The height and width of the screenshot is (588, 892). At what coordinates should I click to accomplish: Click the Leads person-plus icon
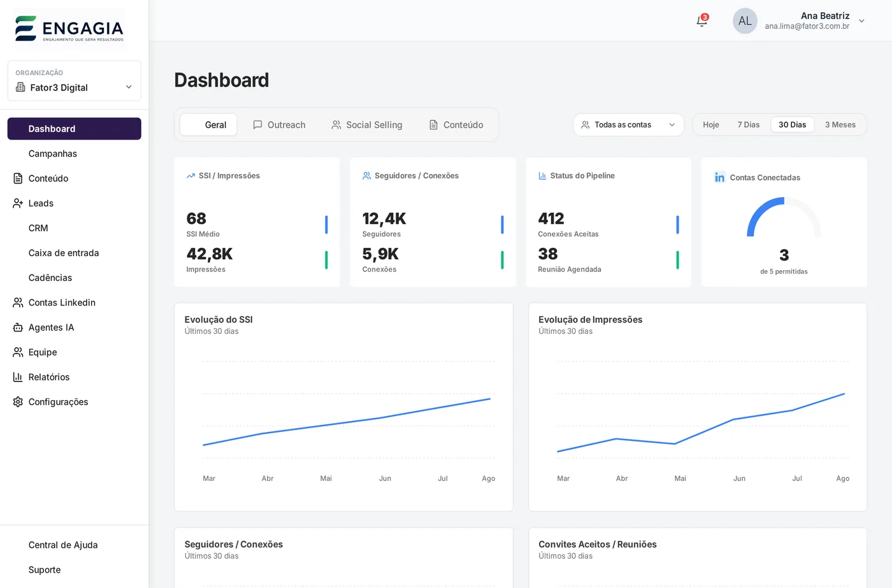pos(18,203)
